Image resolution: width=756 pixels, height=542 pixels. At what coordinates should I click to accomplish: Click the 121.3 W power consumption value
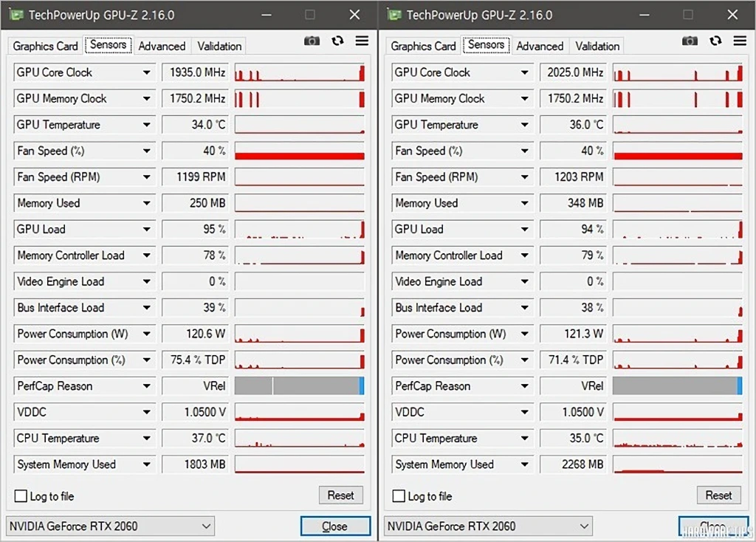pyautogui.click(x=573, y=334)
